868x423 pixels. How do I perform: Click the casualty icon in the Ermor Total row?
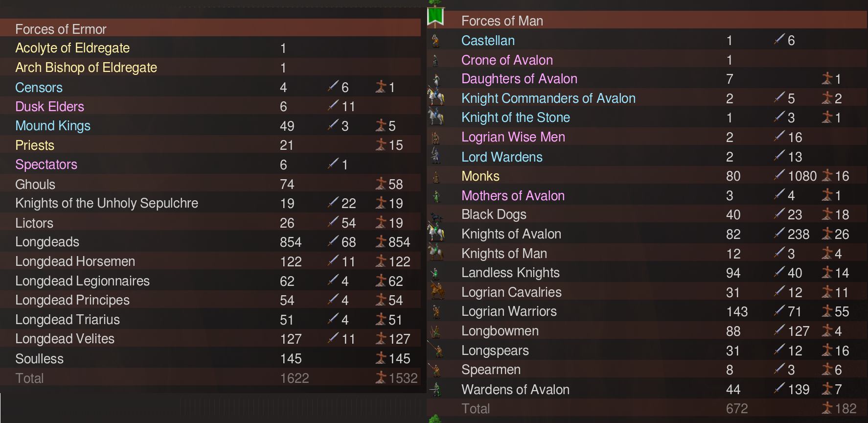coord(381,377)
